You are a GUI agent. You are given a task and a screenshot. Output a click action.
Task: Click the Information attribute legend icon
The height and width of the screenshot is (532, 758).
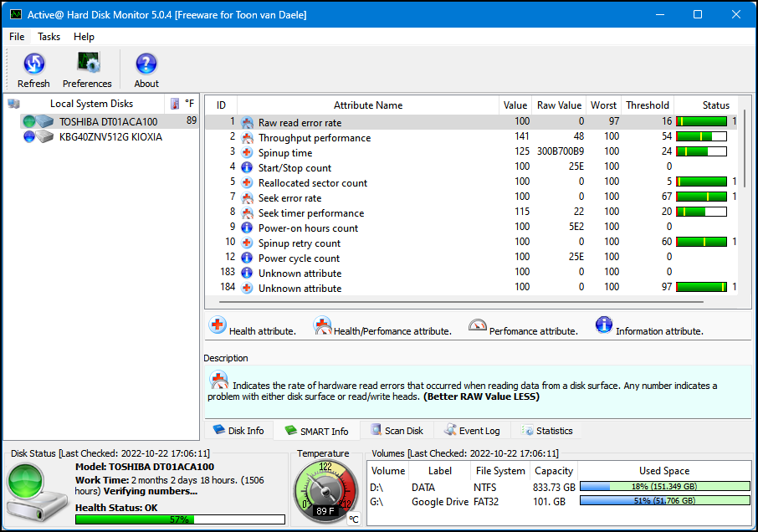point(604,325)
